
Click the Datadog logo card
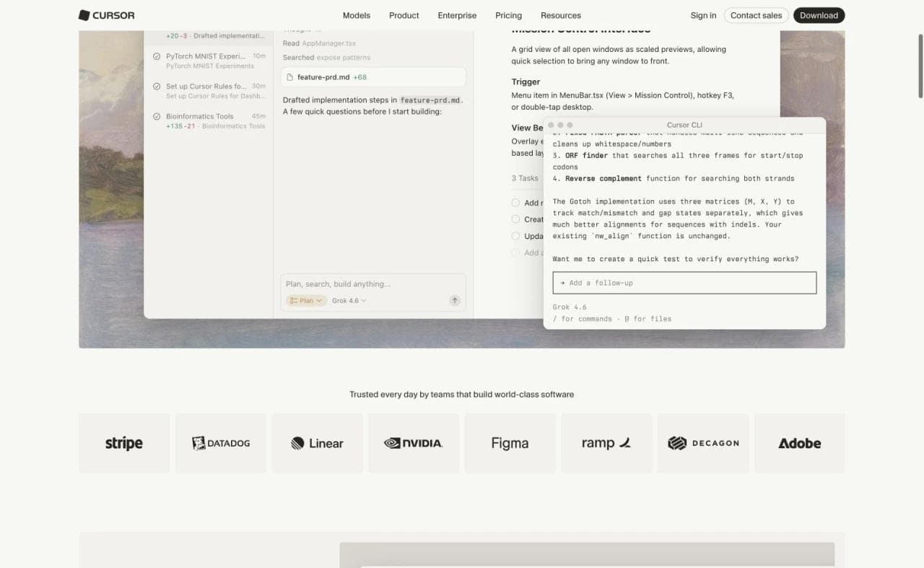(221, 443)
